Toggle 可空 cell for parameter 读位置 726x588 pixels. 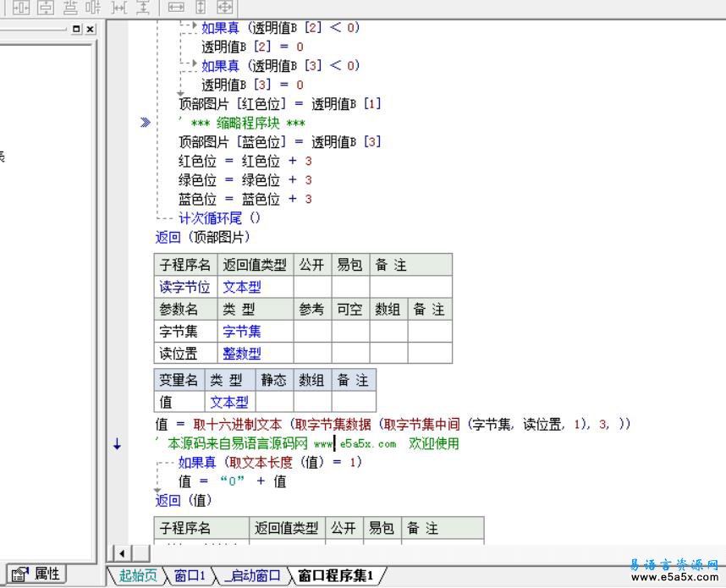click(x=350, y=354)
